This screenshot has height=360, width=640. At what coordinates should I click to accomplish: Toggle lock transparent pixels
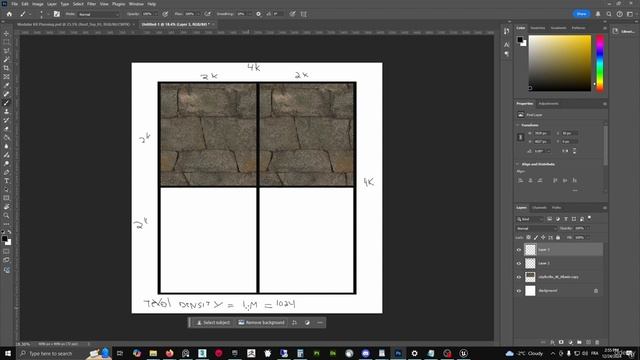tap(528, 237)
